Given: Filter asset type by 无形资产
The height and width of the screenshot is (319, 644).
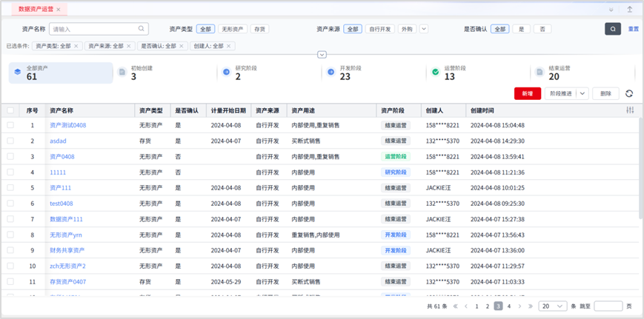Looking at the screenshot, I should coord(232,30).
